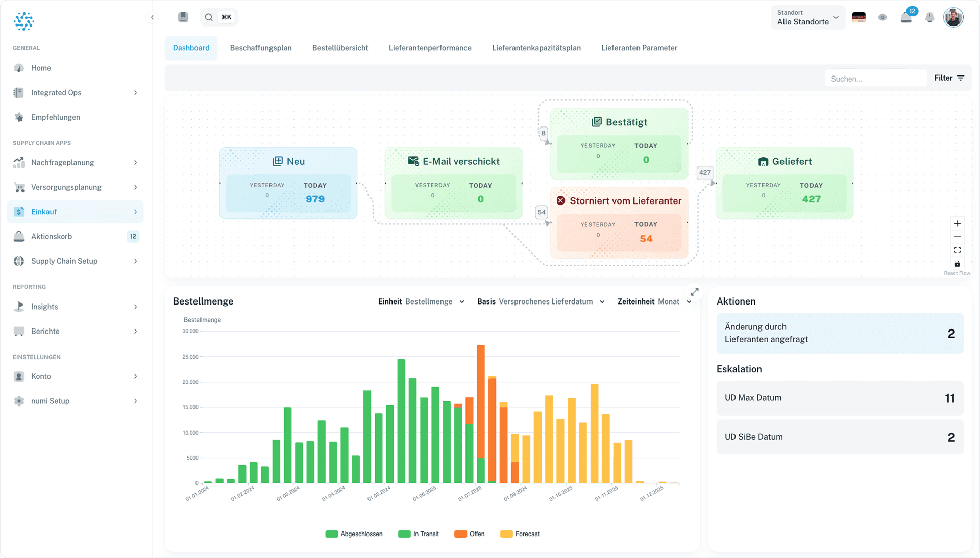
Task: Open the Zeiteinheit Monat dropdown
Action: [x=670, y=301]
